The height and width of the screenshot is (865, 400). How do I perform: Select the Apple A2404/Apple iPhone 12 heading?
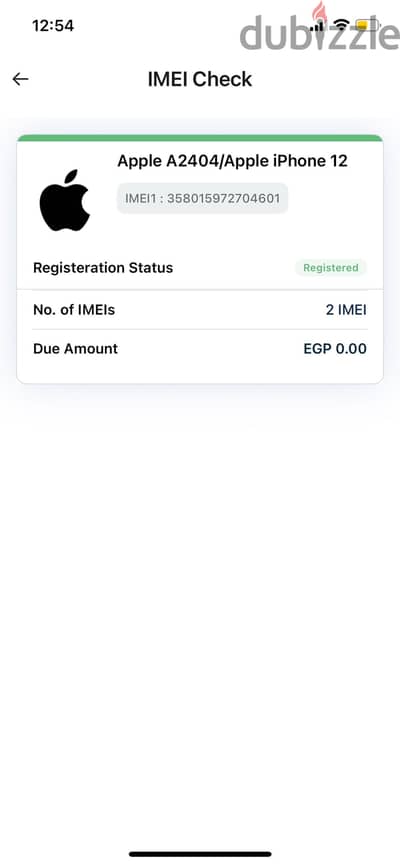coord(233,161)
